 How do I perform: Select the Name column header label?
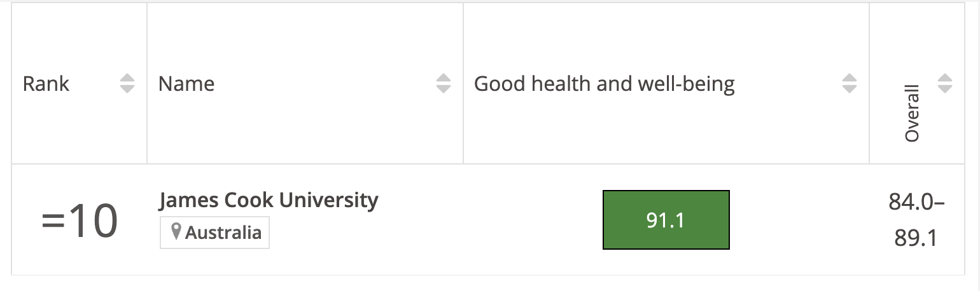(186, 84)
